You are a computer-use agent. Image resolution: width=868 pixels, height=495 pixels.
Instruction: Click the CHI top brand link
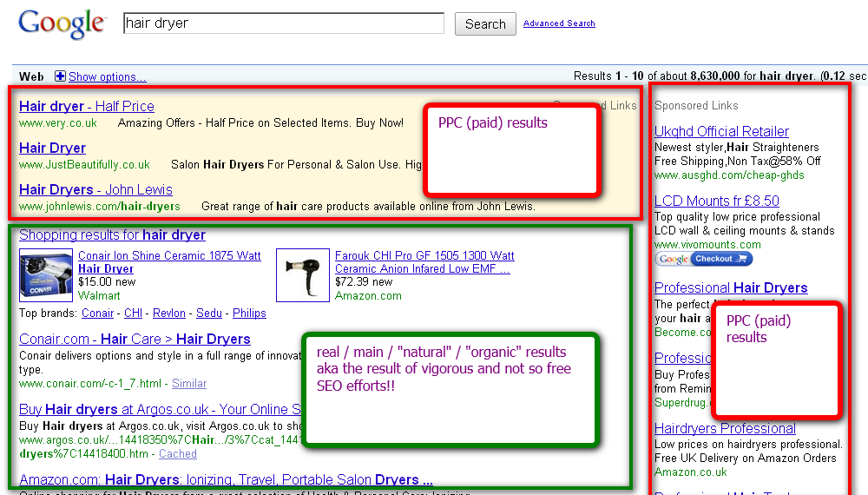click(134, 313)
